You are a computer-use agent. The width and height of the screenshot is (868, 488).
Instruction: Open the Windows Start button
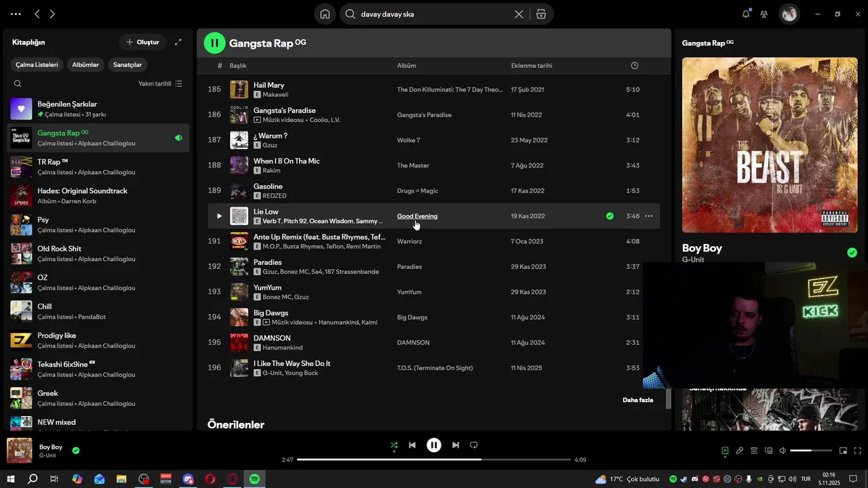(x=11, y=479)
